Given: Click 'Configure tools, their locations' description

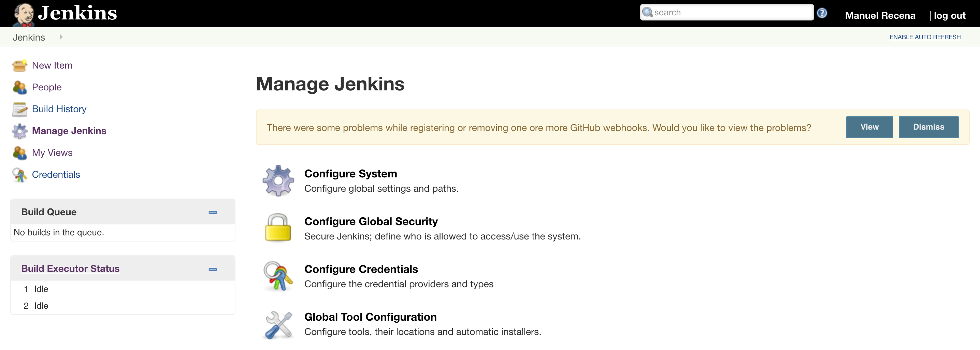Looking at the screenshot, I should 423,332.
